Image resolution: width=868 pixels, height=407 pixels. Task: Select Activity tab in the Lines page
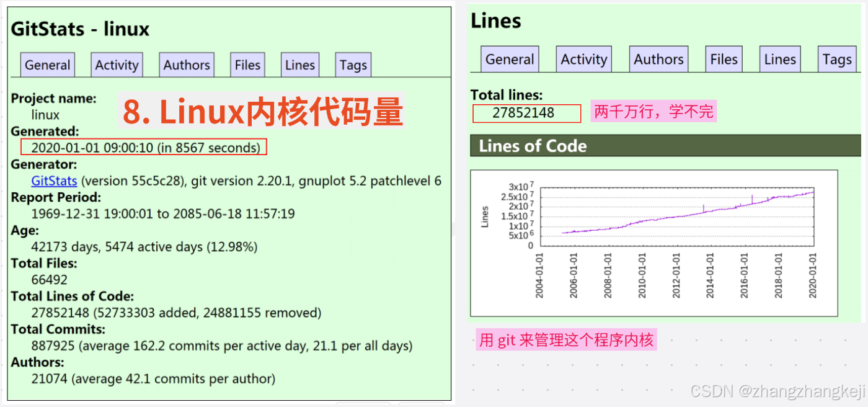[x=584, y=60]
